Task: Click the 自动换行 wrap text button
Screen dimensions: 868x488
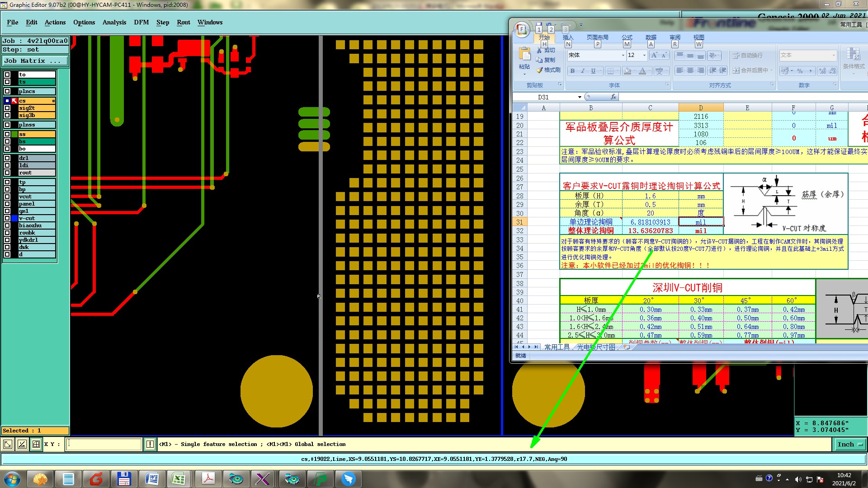Action: (x=748, y=55)
